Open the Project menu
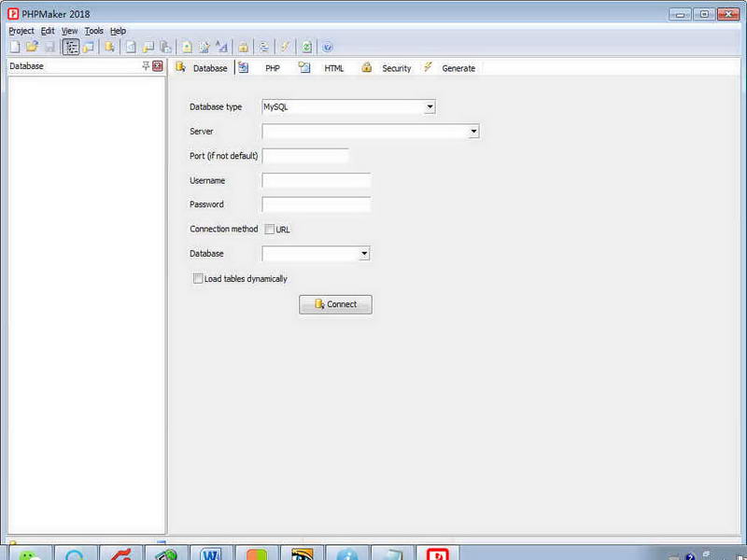Image resolution: width=747 pixels, height=560 pixels. pyautogui.click(x=21, y=31)
